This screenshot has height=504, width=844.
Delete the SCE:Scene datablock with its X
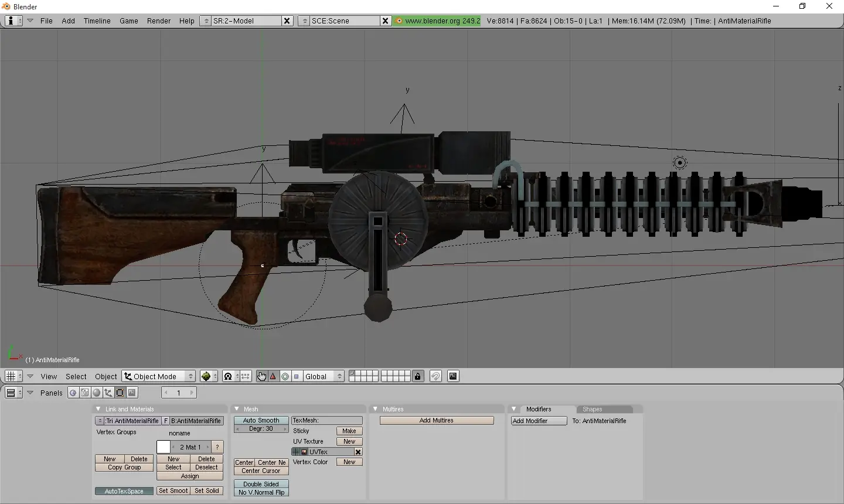click(x=385, y=21)
